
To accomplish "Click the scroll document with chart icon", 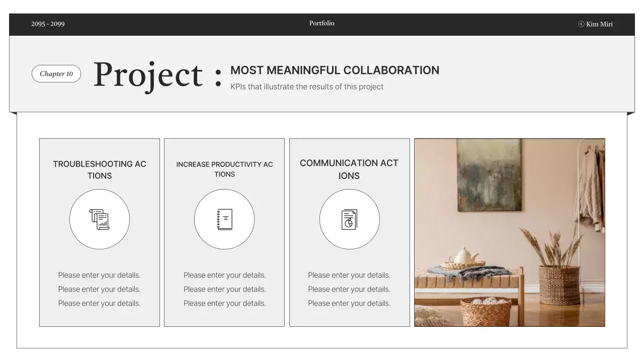I will click(x=99, y=220).
